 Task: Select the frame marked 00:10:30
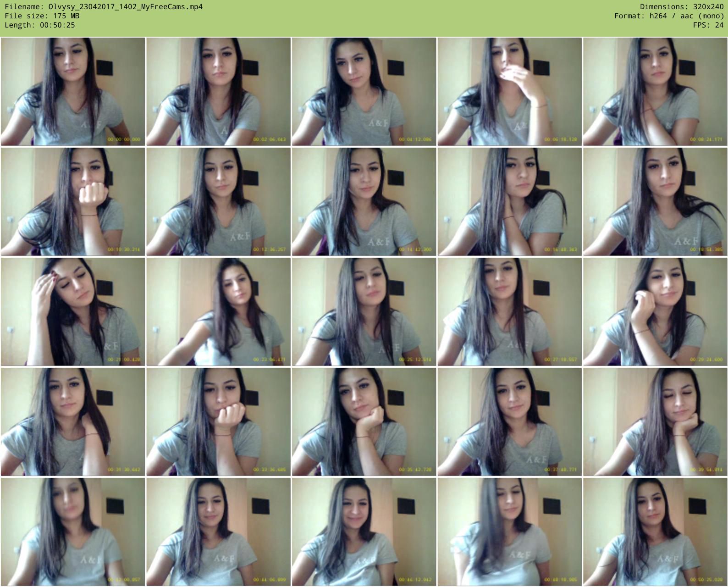(73, 202)
